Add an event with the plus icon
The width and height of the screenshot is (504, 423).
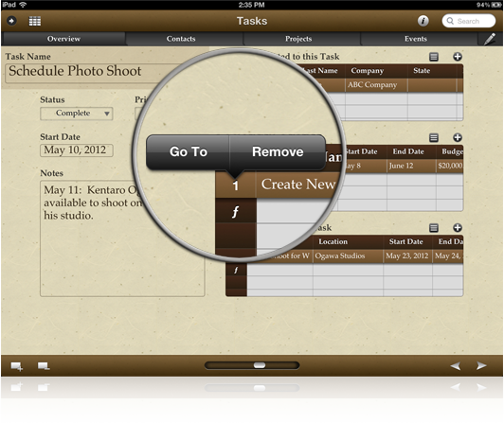[x=458, y=228]
